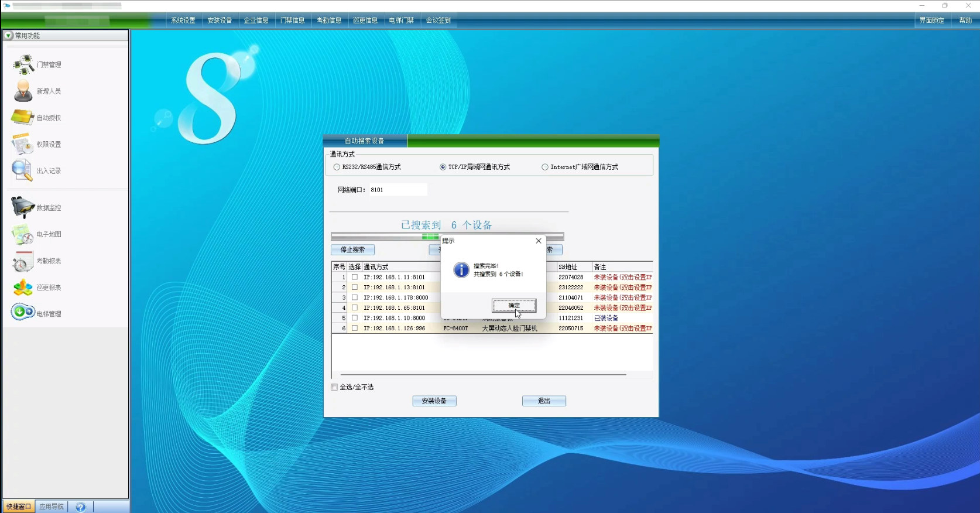
Task: Check the box for device 192.168.1.126
Action: click(x=355, y=329)
